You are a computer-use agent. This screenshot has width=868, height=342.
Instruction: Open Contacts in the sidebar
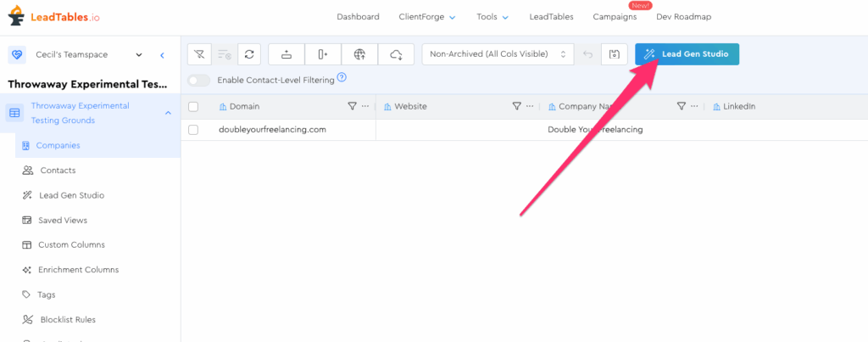coord(58,171)
